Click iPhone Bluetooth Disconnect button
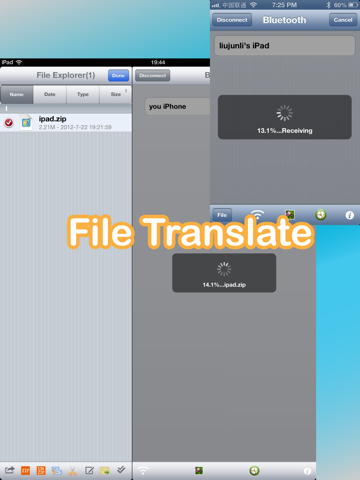 [x=232, y=20]
